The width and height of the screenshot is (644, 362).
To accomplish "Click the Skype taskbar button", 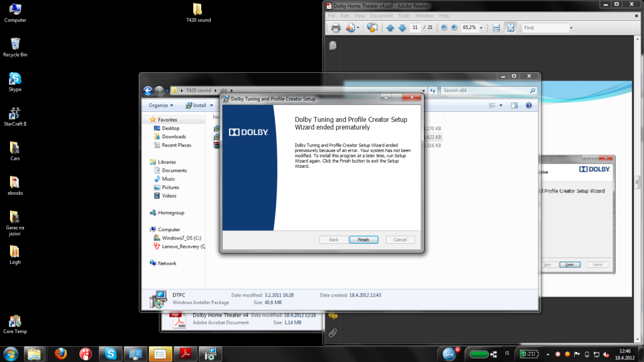I will (111, 354).
